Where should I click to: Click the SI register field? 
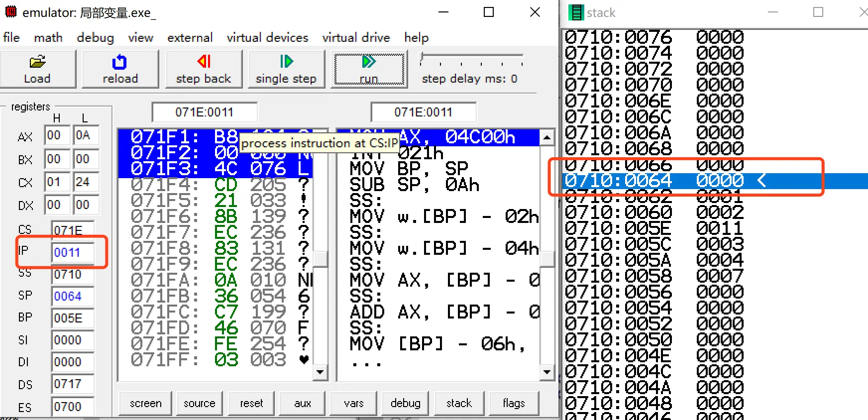tap(72, 340)
